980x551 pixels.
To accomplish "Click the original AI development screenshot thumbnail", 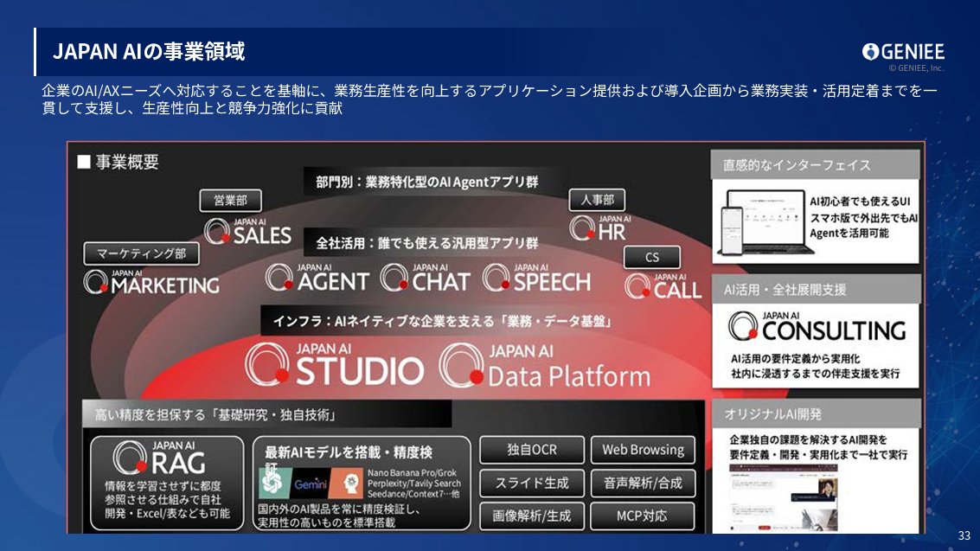I will pos(784,497).
